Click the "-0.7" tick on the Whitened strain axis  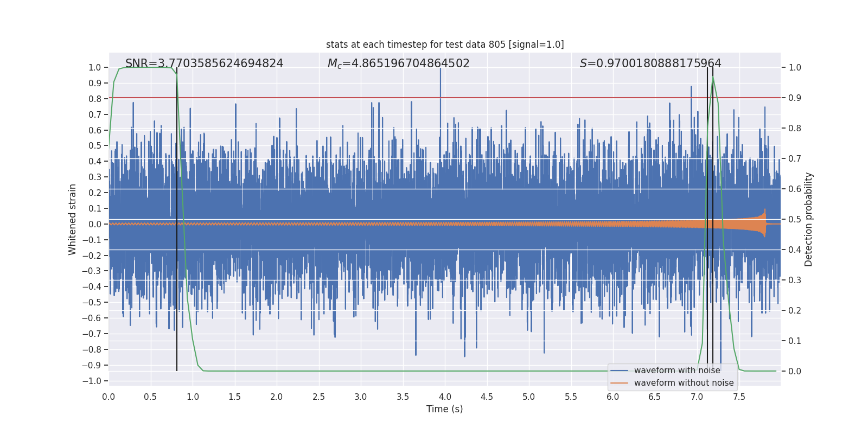pos(92,334)
